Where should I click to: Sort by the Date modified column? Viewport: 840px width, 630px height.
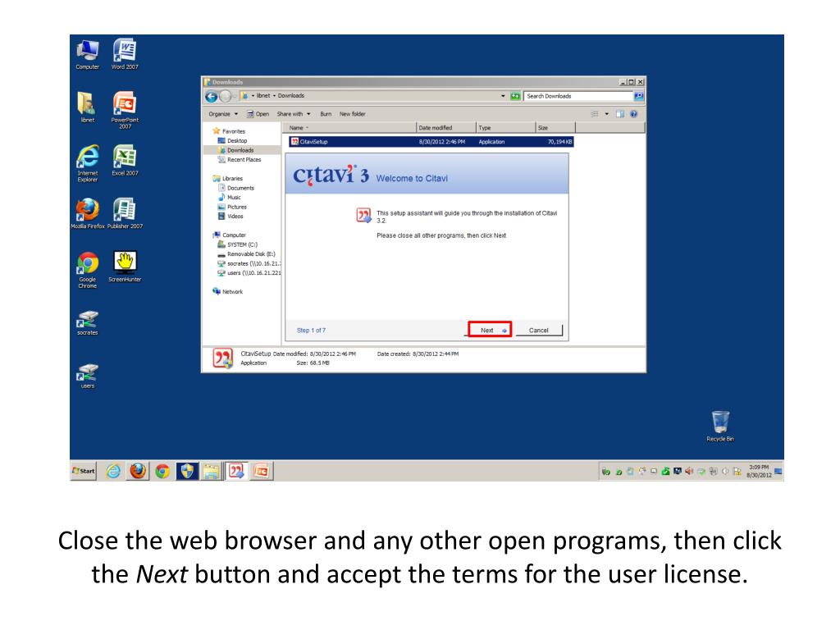coord(446,127)
